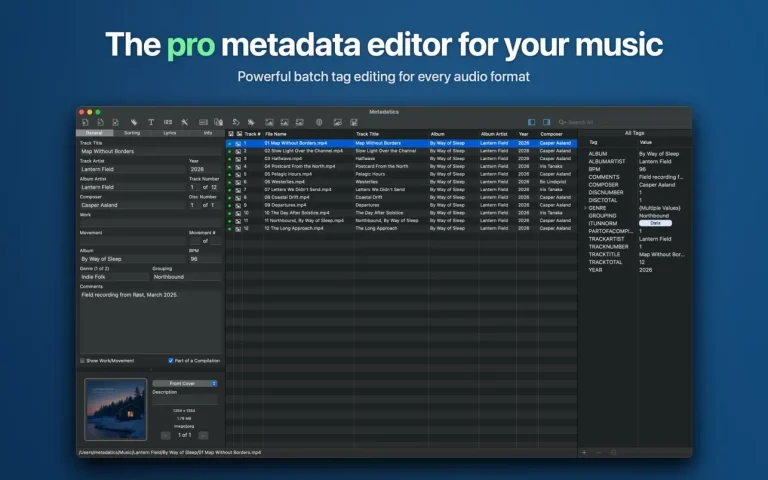Sort by the Track # column header
The image size is (768, 480).
pos(252,134)
